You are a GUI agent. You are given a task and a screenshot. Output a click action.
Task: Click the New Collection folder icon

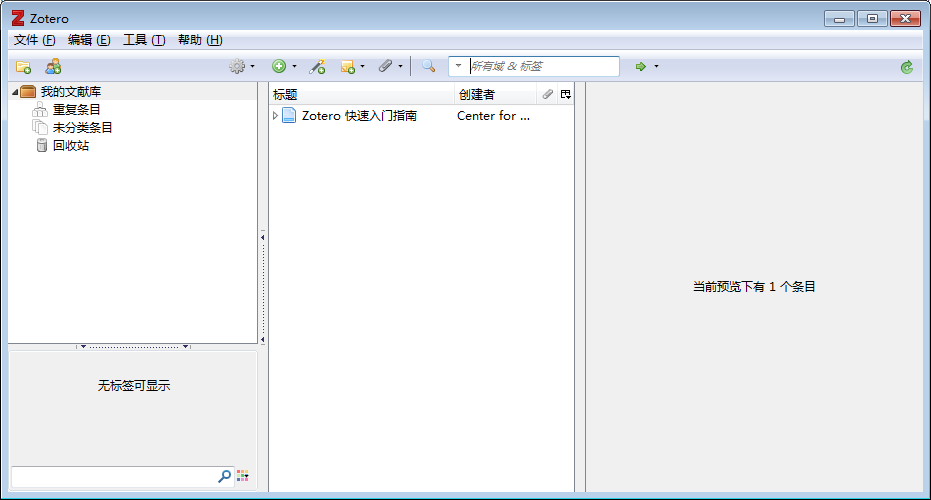(23, 67)
